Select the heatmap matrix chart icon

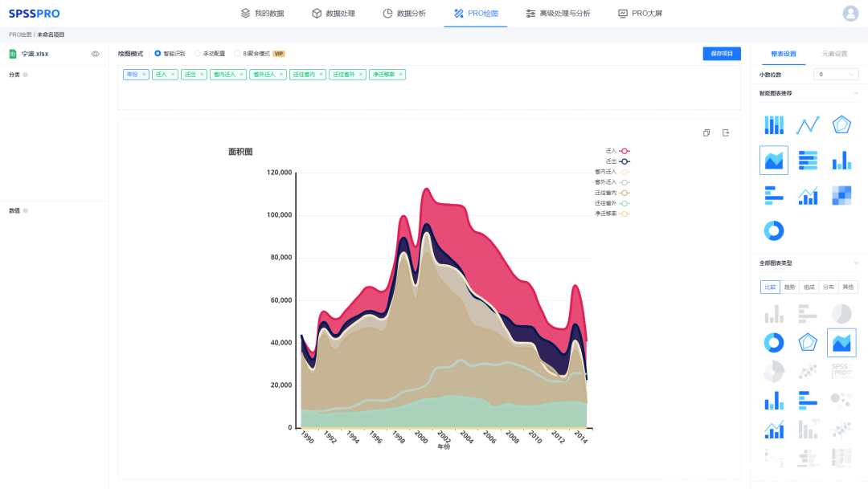pyautogui.click(x=841, y=195)
